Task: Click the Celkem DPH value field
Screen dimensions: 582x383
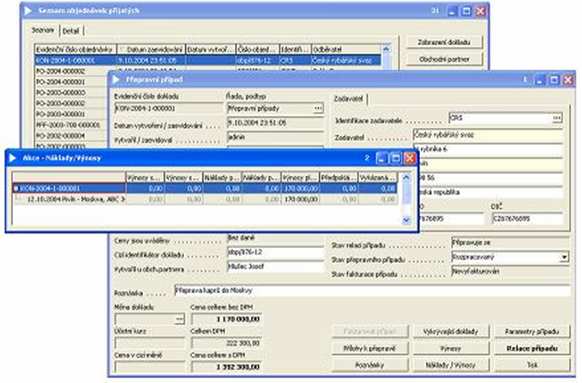Action: 226,343
